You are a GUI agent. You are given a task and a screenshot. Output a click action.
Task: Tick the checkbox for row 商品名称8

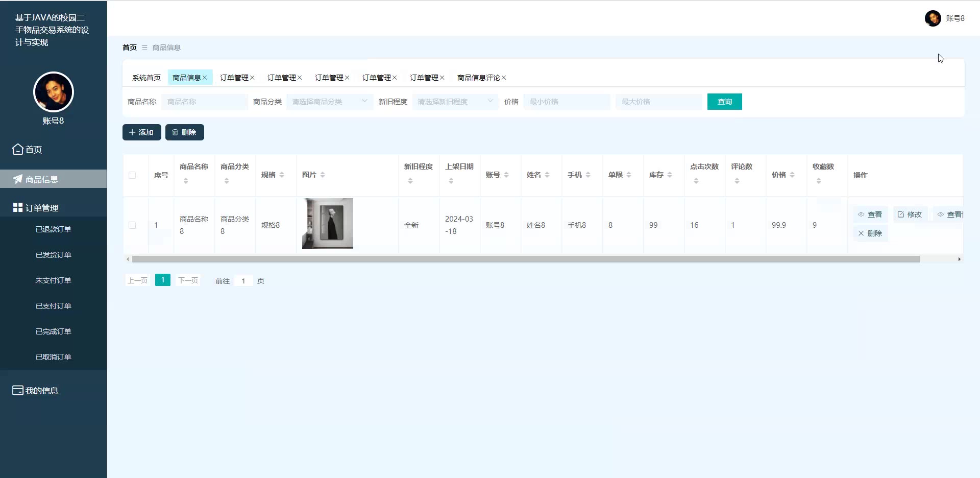132,225
